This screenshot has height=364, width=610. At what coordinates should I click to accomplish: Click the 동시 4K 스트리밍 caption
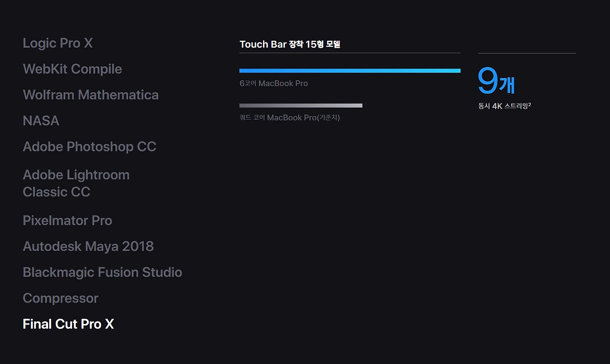[502, 106]
